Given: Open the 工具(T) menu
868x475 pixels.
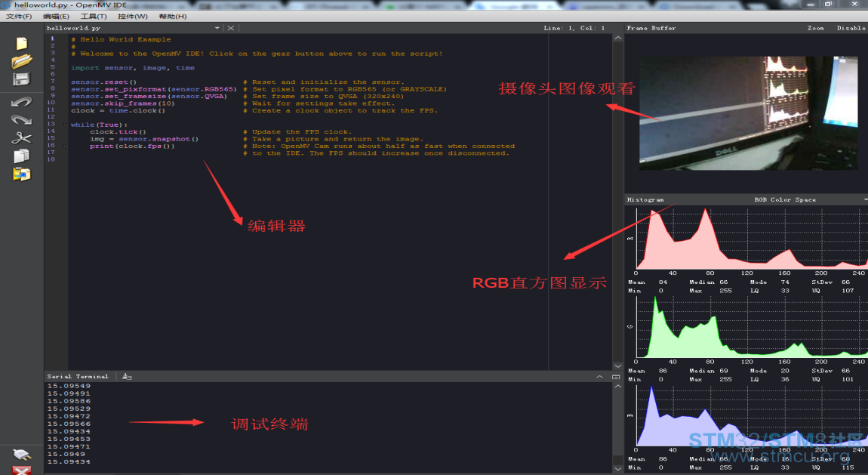Looking at the screenshot, I should (94, 16).
